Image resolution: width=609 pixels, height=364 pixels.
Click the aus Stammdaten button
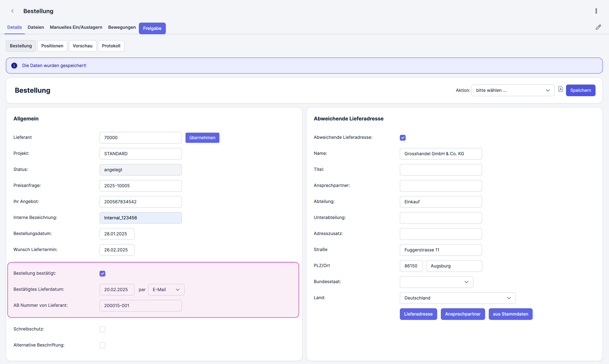(x=510, y=314)
